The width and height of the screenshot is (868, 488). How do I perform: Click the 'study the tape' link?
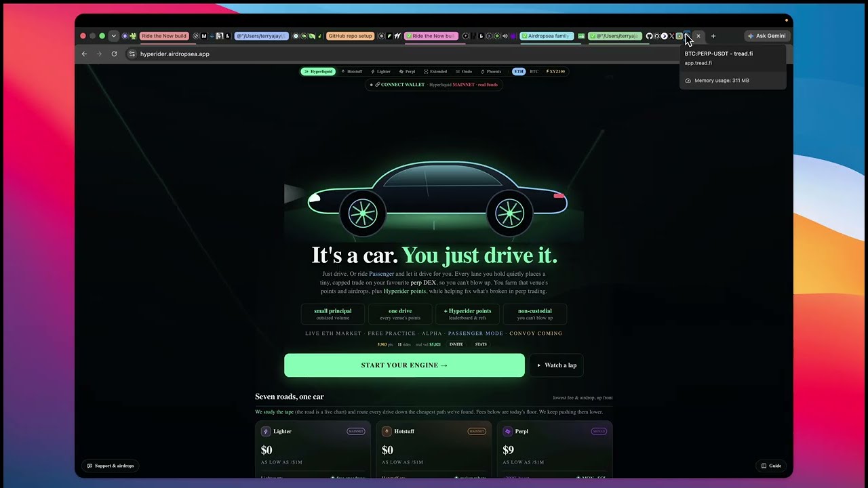[x=279, y=411]
